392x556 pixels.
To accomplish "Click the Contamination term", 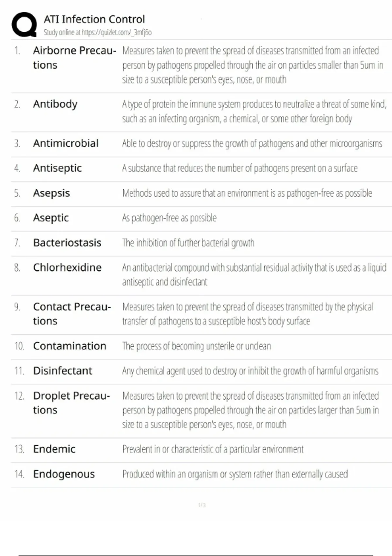I will click(x=70, y=346).
